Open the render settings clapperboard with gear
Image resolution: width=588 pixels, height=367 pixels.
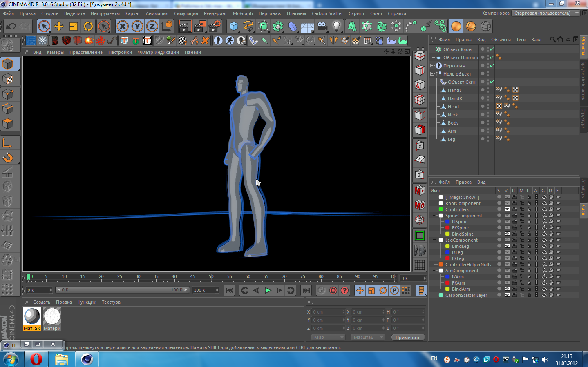215,27
